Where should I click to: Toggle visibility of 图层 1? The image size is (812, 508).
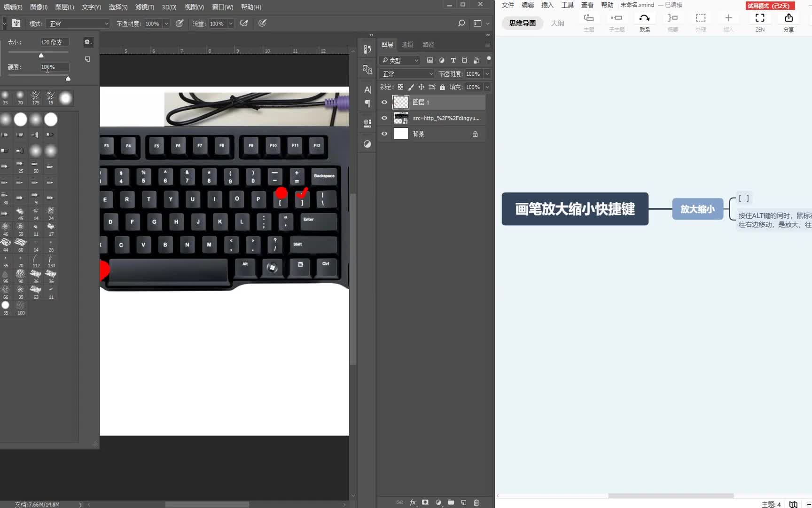tap(384, 102)
